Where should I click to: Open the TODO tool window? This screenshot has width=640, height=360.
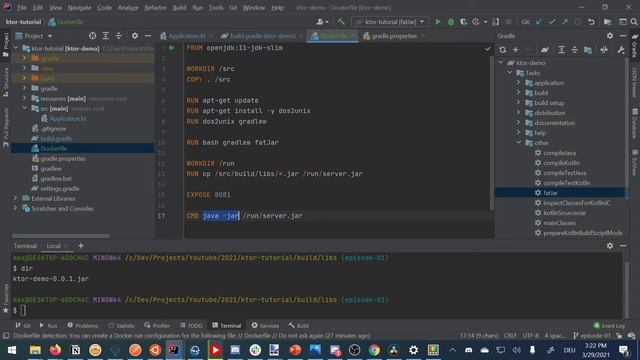(x=191, y=325)
